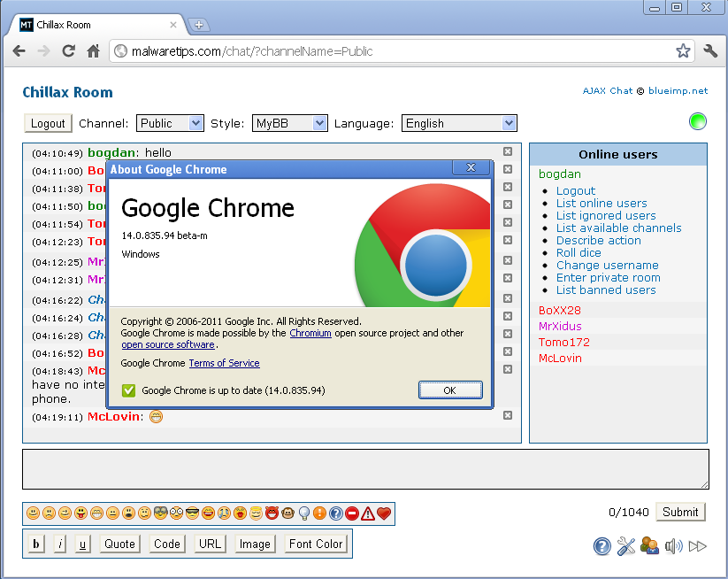Click the green connection status light
The height and width of the screenshot is (579, 728).
[697, 122]
